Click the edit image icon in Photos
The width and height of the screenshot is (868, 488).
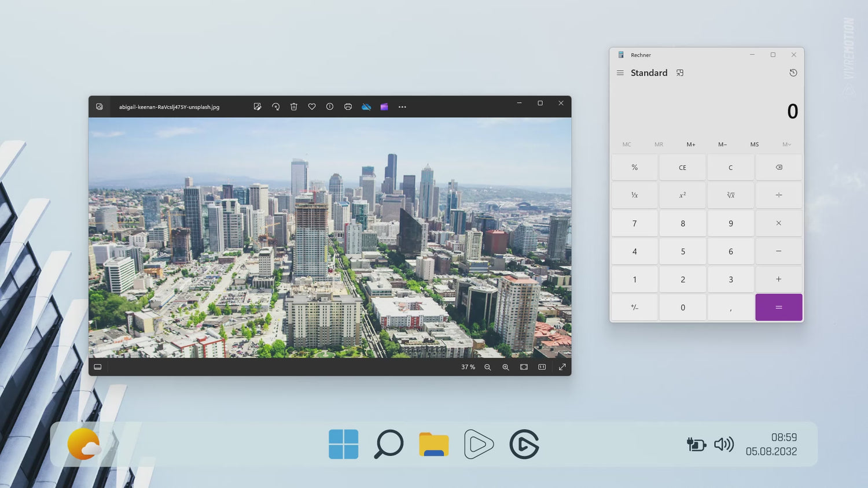pyautogui.click(x=258, y=107)
